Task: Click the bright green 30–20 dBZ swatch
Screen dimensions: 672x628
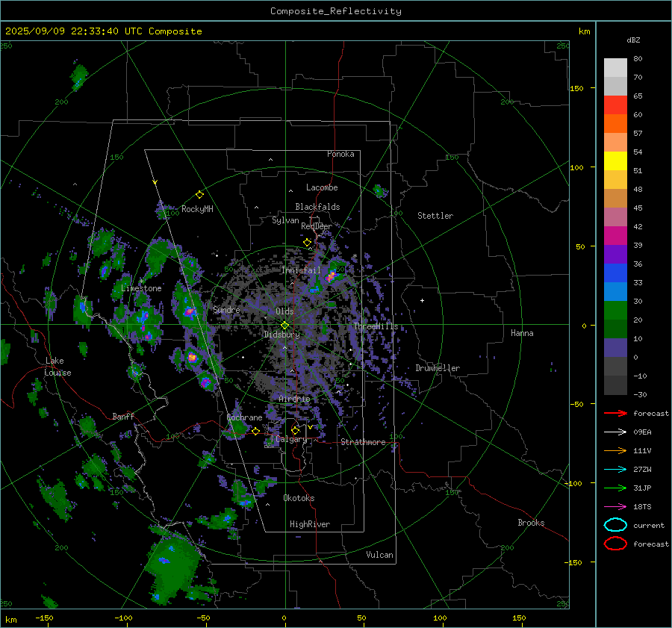Action: pos(615,311)
